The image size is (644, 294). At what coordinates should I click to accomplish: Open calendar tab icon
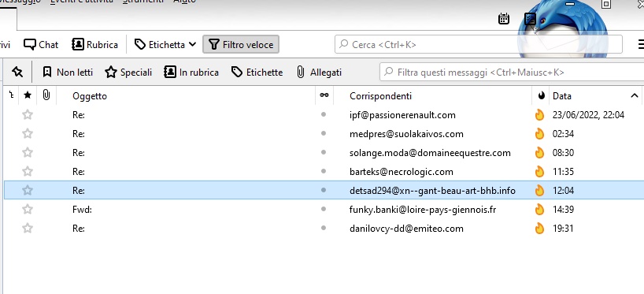coord(504,18)
